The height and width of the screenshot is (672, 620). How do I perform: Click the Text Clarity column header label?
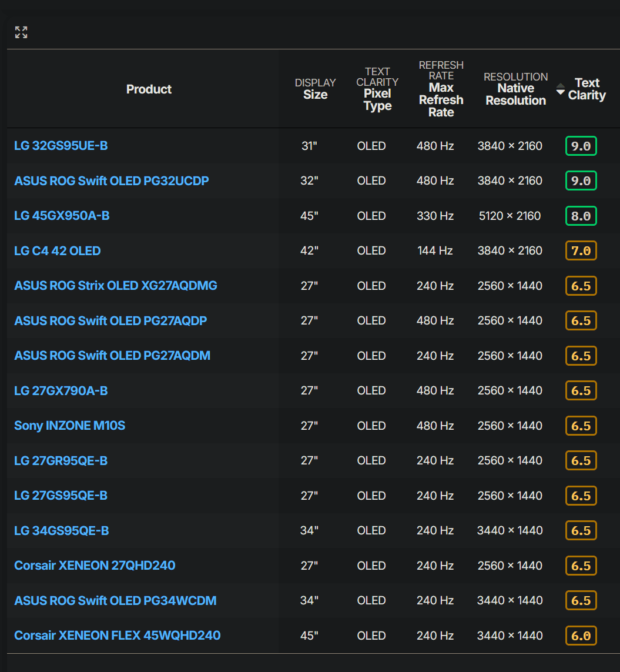(587, 89)
